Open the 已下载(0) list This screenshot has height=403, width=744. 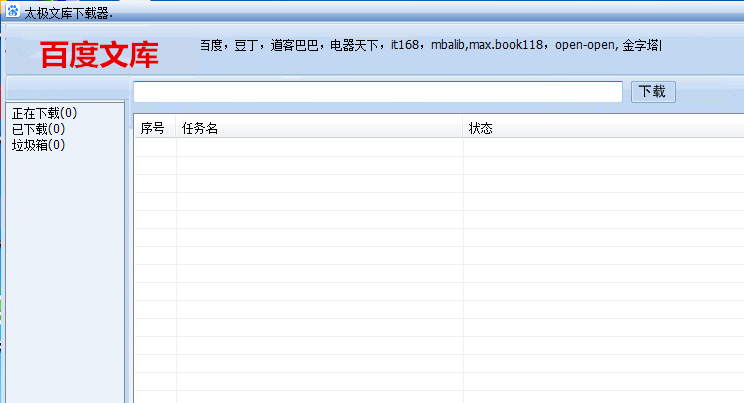coord(38,129)
